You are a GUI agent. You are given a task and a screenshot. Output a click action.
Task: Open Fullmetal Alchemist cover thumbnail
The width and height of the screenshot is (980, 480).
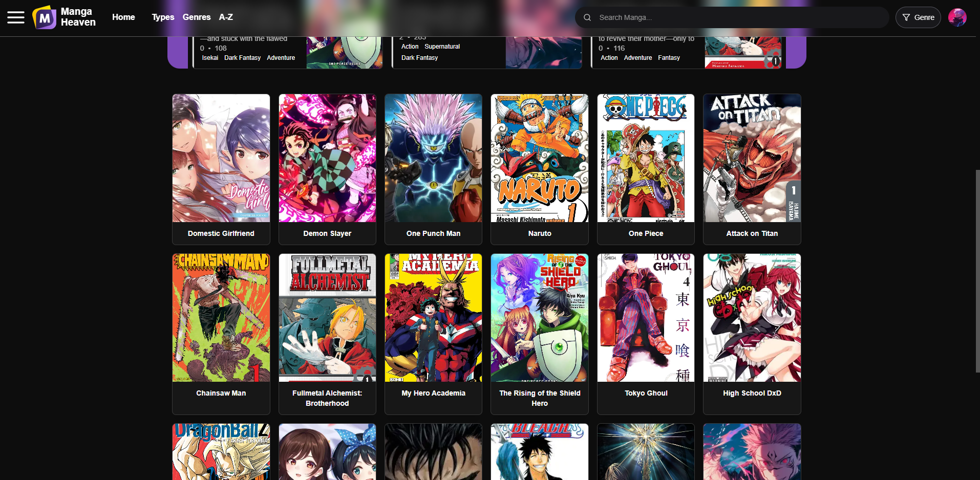point(327,318)
